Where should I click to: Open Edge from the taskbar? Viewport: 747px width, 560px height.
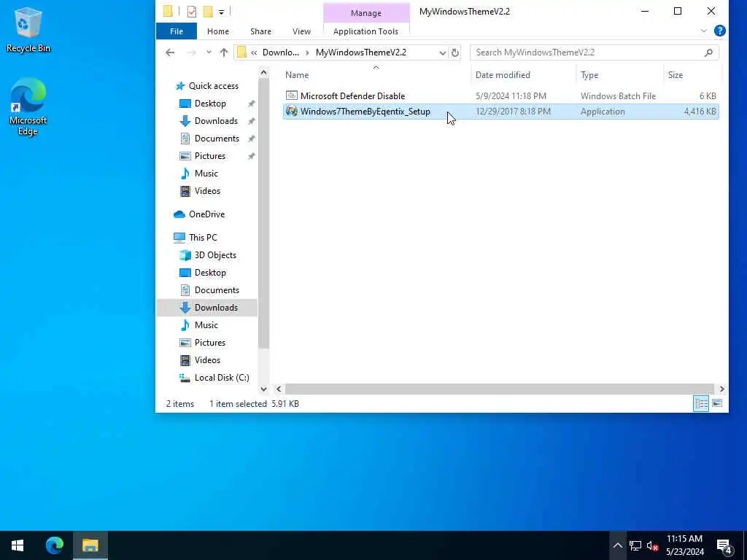coord(54,545)
